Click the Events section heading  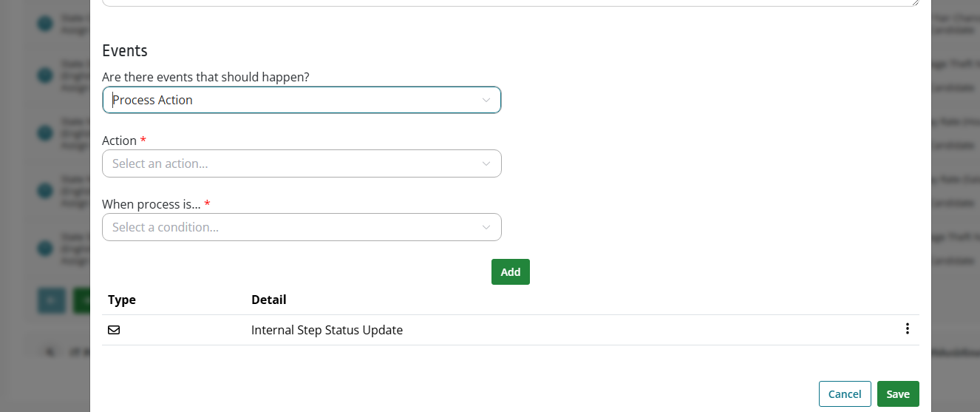click(125, 50)
